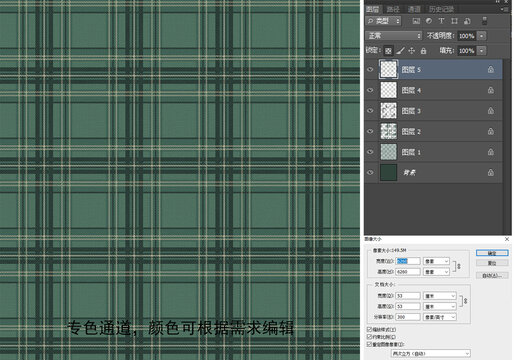Viewport: 515px width, 360px height.
Task: Hide 图层 1 with its eye icon
Action: tap(370, 152)
